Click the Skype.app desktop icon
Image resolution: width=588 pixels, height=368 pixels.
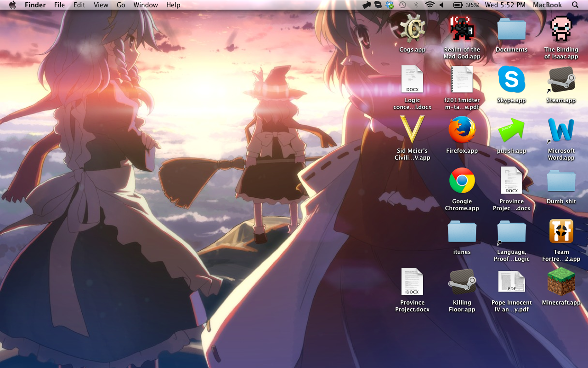(x=511, y=80)
